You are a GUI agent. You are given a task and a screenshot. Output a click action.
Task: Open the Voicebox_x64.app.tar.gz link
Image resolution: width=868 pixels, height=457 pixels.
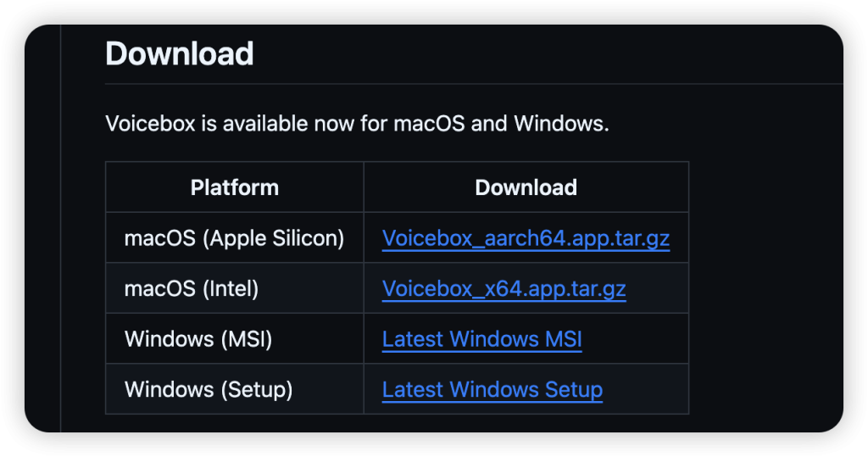pos(504,289)
